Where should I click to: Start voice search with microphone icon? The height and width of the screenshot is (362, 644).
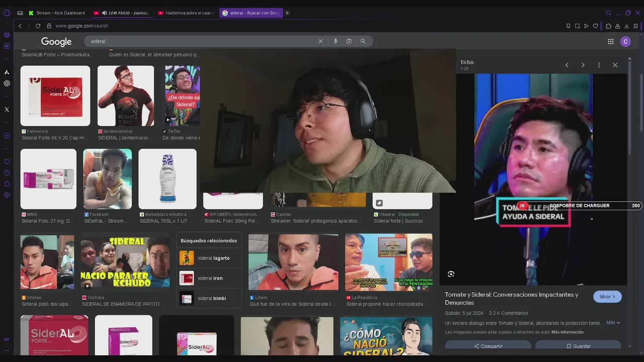click(336, 41)
